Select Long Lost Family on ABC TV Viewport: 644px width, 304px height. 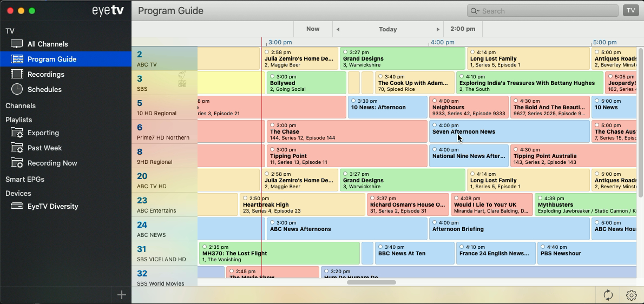528,58
